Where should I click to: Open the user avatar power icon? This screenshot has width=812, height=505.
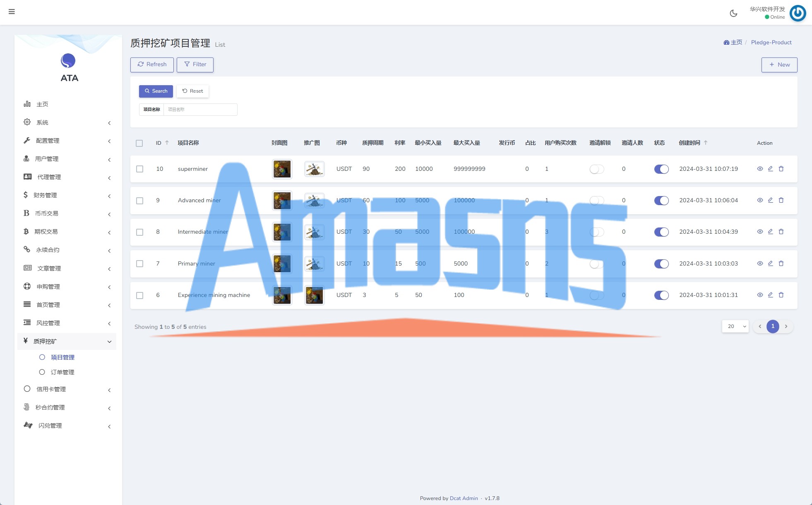[x=798, y=13]
